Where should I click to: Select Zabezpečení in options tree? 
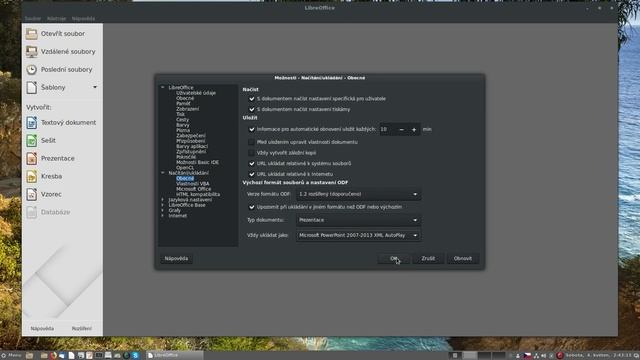[191, 136]
